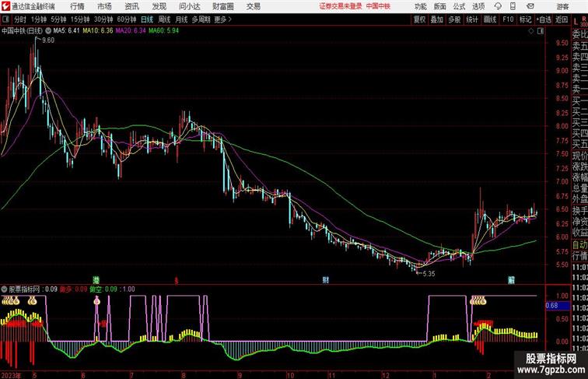Switch to the 30分钟 period tab
The image size is (588, 379).
pos(103,19)
